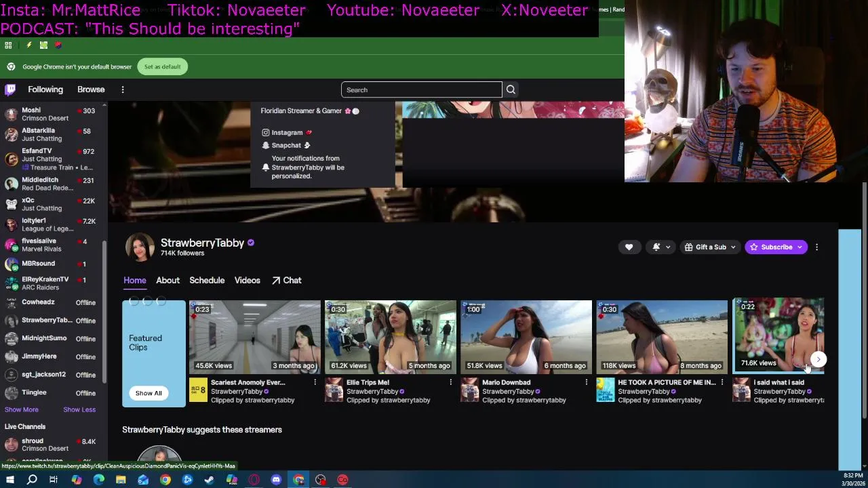This screenshot has width=868, height=488.
Task: Play the Ellie Trips Me clip thumbnail
Action: coord(390,336)
